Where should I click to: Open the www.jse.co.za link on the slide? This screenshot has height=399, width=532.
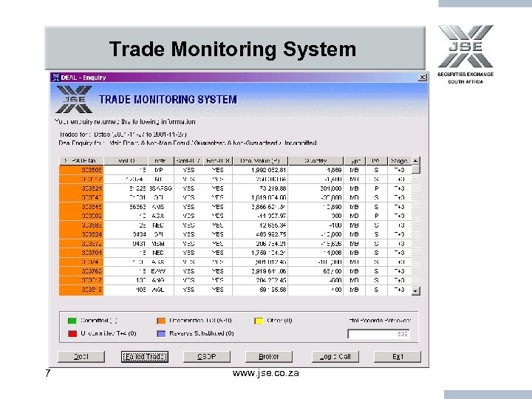click(266, 373)
